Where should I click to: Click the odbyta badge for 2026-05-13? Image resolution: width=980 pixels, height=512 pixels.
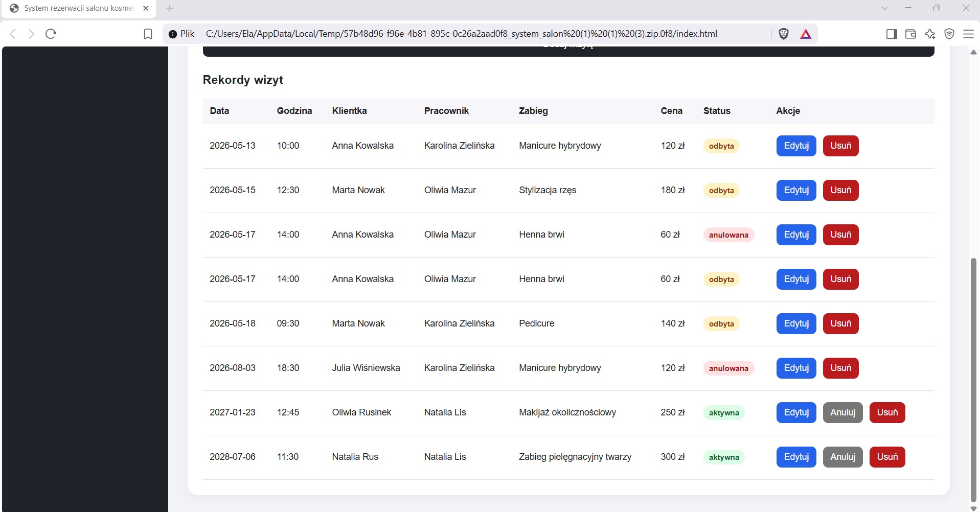[721, 146]
